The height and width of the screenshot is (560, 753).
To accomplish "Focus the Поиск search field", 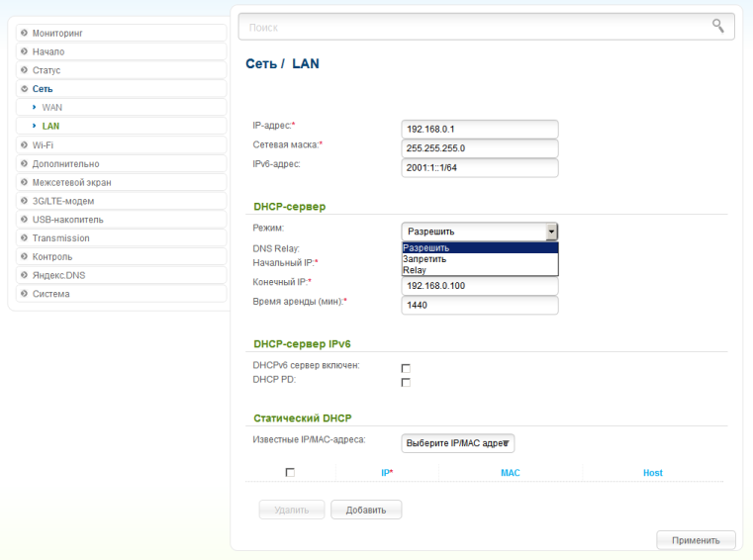I will point(487,27).
